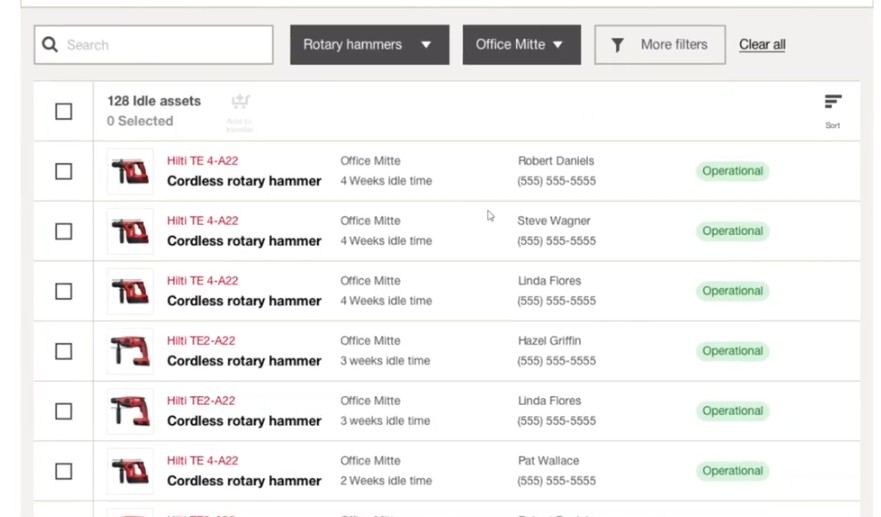Image resolution: width=881 pixels, height=517 pixels.
Task: Expand the Rotary hammers dropdown
Action: [x=370, y=44]
